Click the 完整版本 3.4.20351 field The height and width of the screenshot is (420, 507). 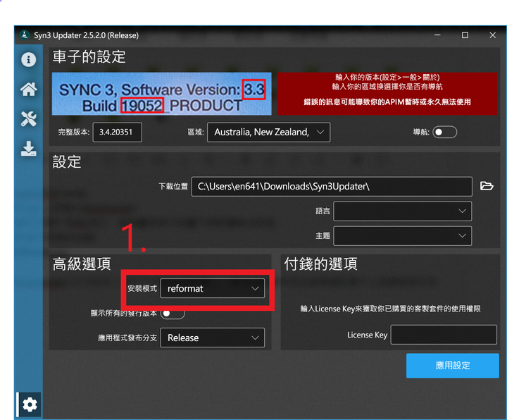(117, 132)
